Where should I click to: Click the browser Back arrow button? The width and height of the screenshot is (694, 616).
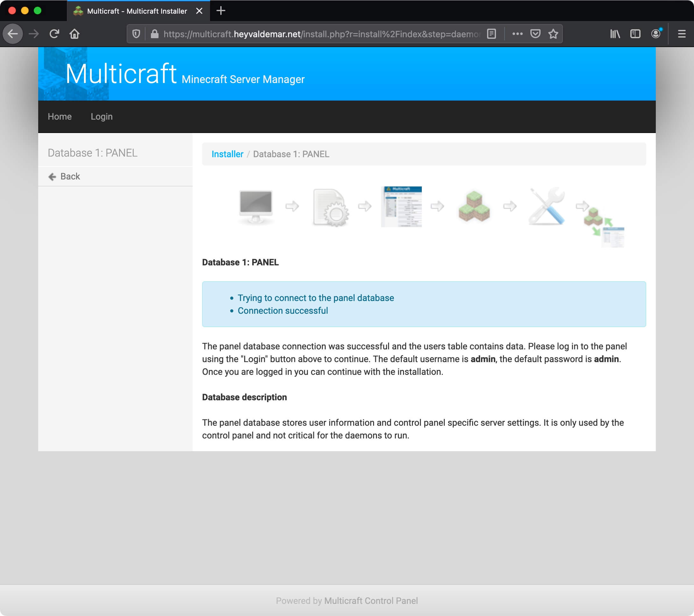tap(12, 34)
